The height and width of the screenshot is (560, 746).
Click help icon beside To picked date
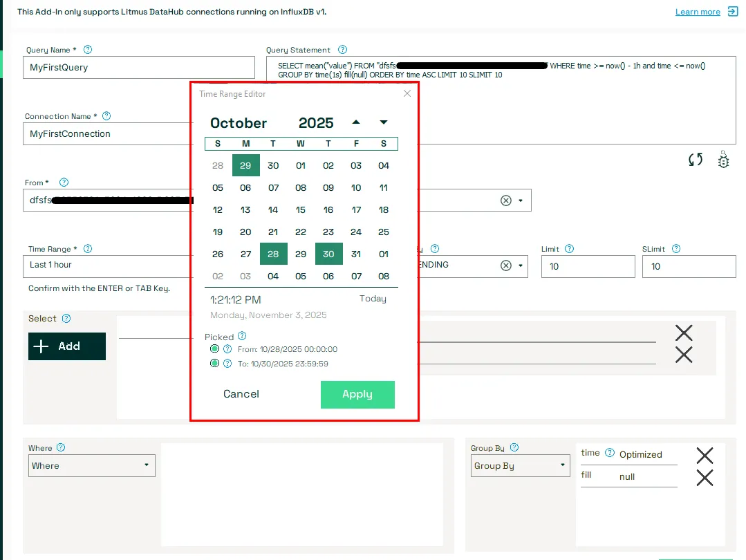point(227,364)
